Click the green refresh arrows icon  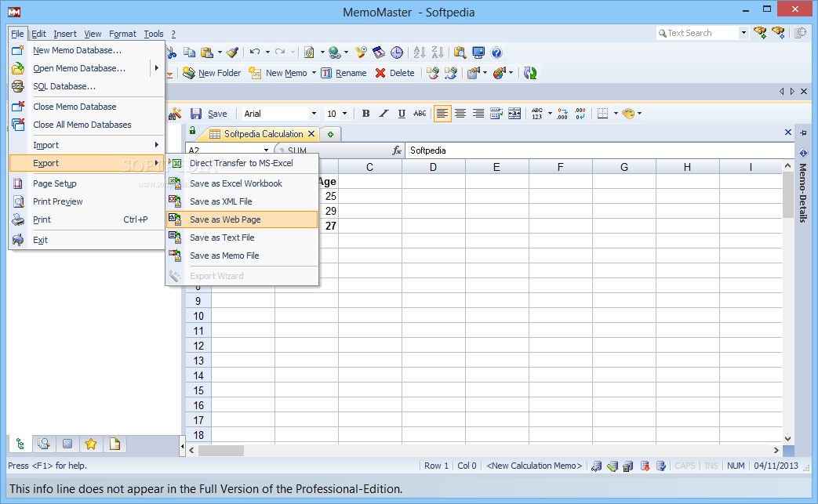(x=530, y=73)
